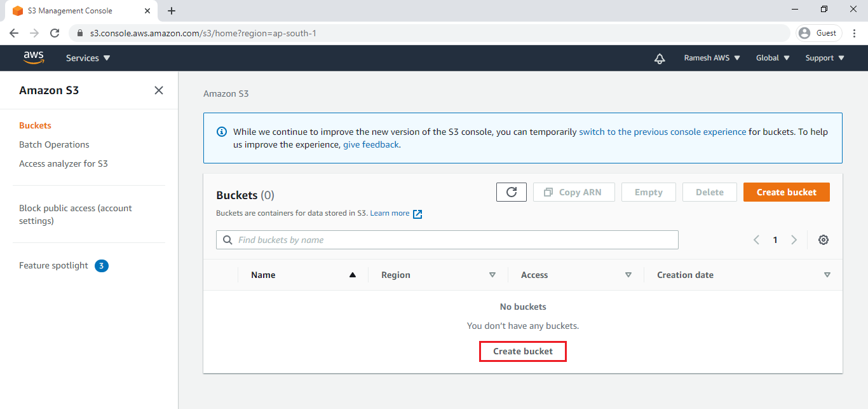Click page number 1 in pagination
Viewport: 868px width, 409px height.
tap(775, 240)
